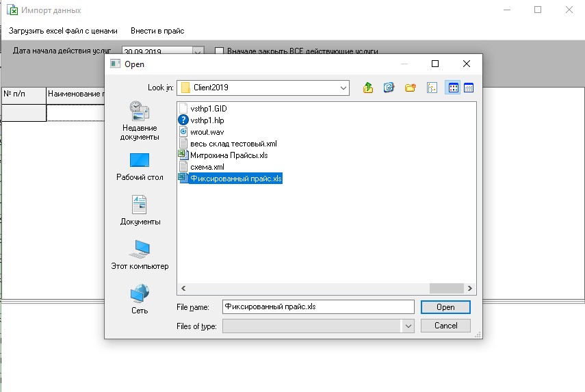This screenshot has width=585, height=392.
Task: Click the date field showing 30.09.2019
Action: pyautogui.click(x=157, y=52)
